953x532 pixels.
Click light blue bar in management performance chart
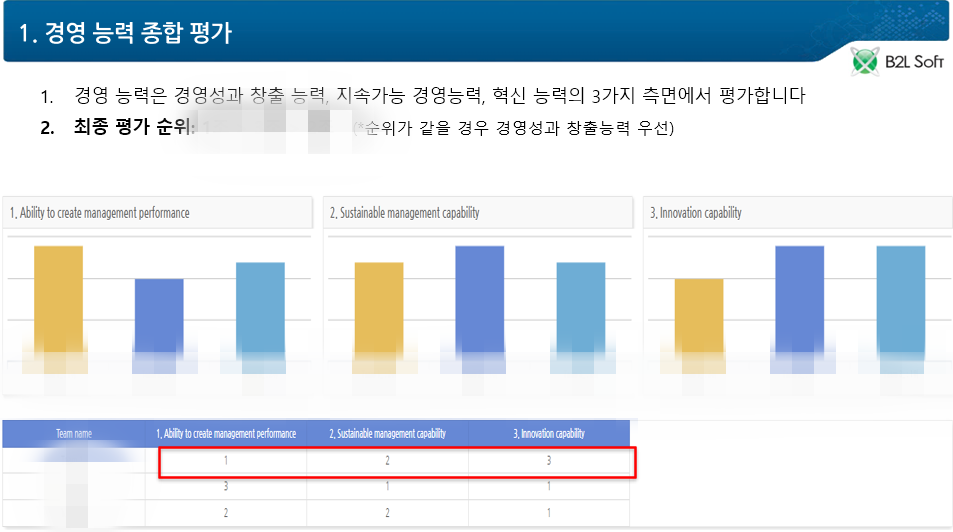tap(260, 310)
